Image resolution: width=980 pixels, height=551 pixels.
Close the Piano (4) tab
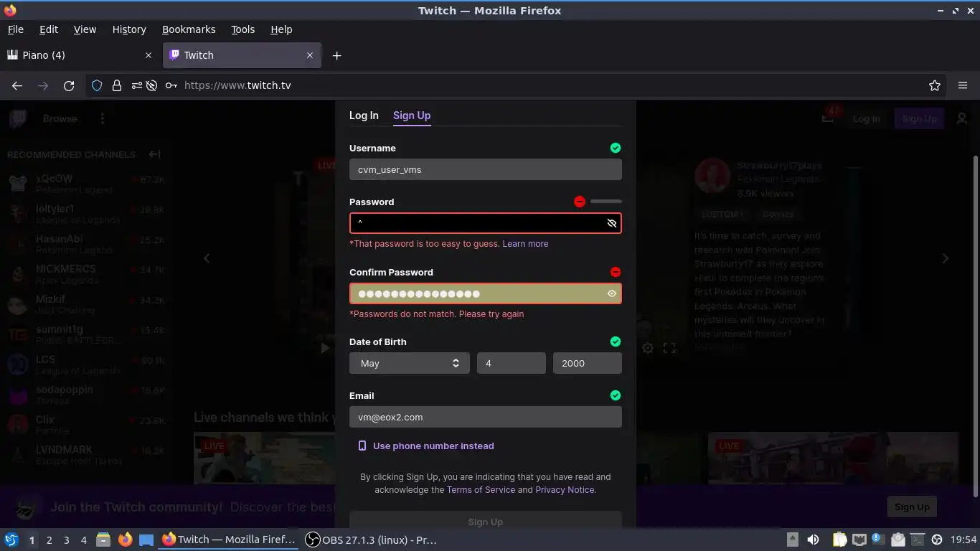[149, 55]
